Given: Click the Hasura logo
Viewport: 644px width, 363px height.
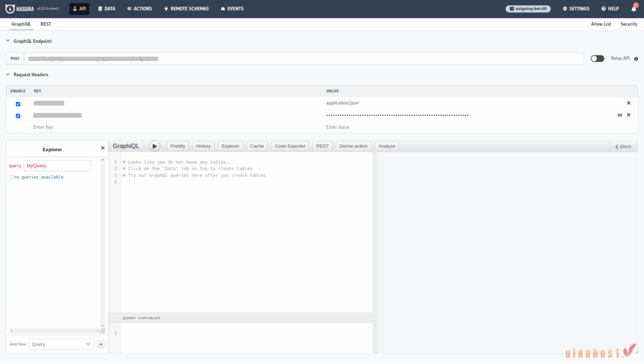Looking at the screenshot, I should (x=20, y=9).
